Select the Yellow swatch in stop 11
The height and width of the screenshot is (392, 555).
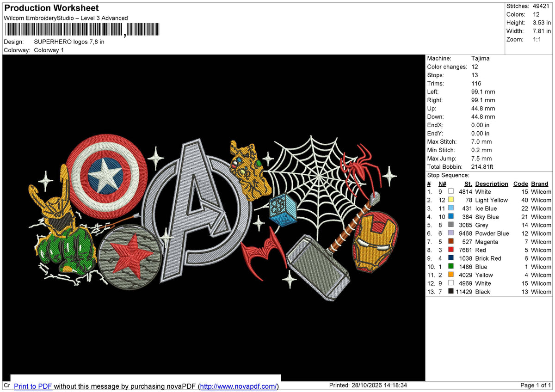[451, 275]
